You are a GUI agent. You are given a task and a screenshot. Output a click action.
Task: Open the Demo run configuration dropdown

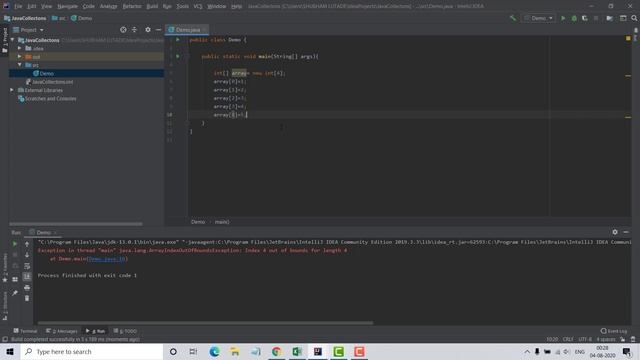tap(538, 18)
